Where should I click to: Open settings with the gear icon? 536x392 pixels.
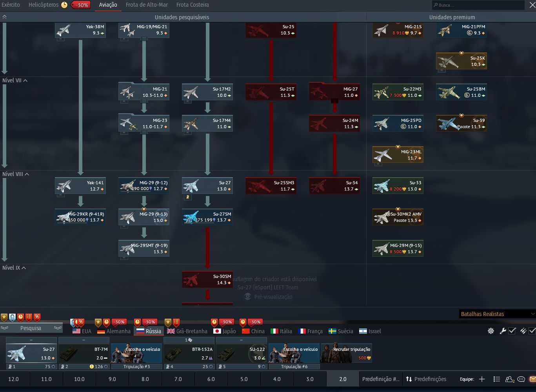pos(491,331)
